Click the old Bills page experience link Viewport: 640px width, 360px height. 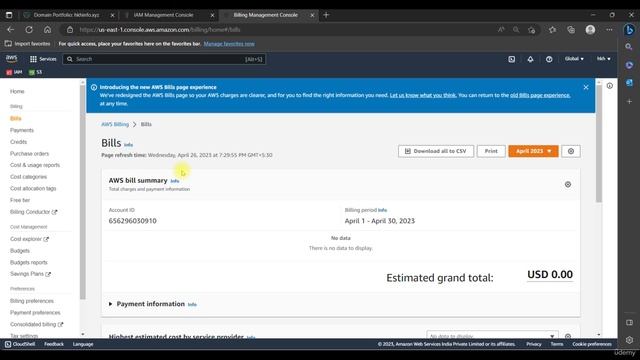click(540, 96)
